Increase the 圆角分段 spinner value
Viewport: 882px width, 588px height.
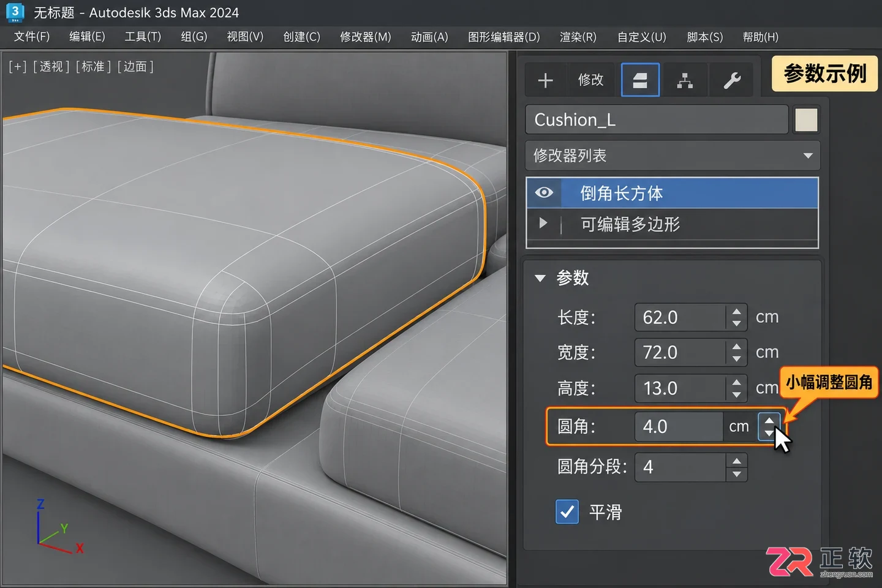click(x=736, y=461)
